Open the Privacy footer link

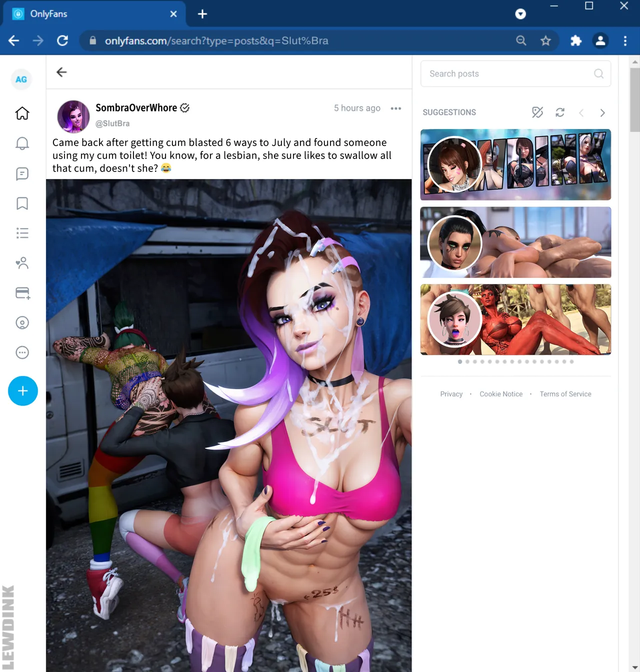tap(451, 394)
